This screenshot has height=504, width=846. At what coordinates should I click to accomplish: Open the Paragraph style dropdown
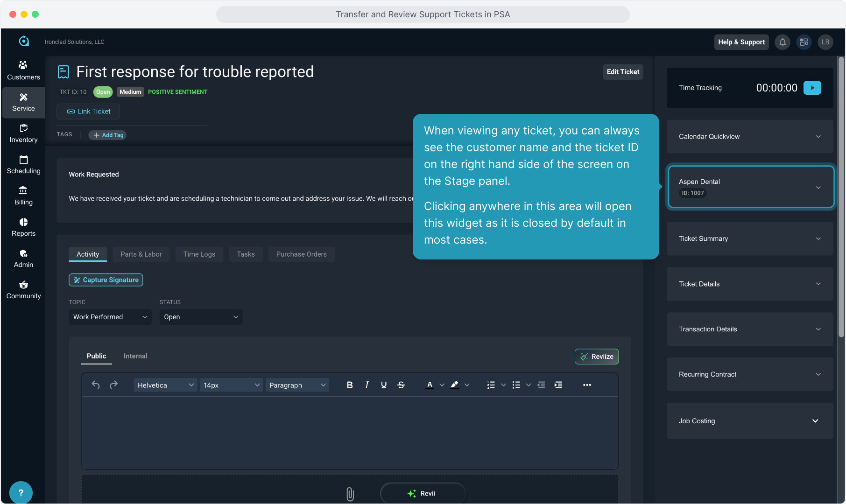[297, 385]
